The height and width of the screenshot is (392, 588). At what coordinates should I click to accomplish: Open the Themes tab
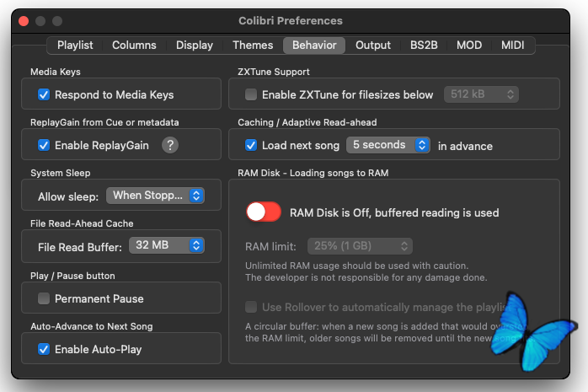[253, 45]
